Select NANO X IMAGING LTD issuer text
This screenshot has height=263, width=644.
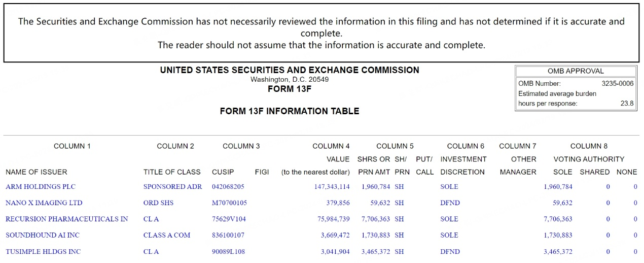pyautogui.click(x=44, y=203)
